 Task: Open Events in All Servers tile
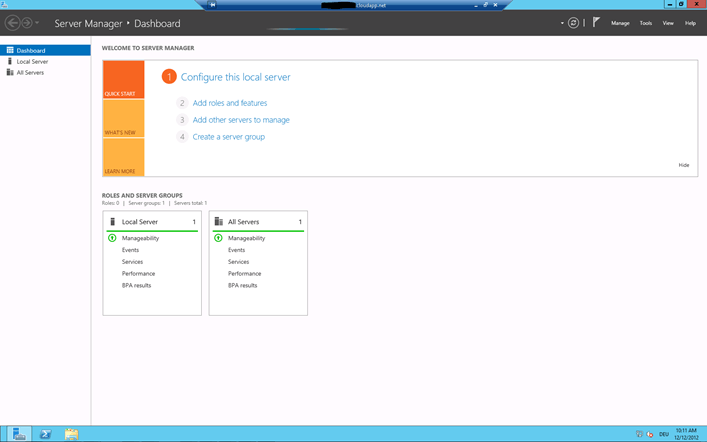pyautogui.click(x=236, y=250)
